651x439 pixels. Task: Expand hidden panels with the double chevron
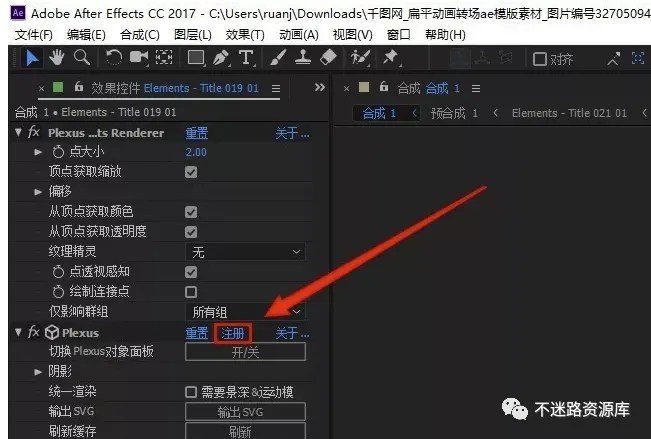point(319,88)
